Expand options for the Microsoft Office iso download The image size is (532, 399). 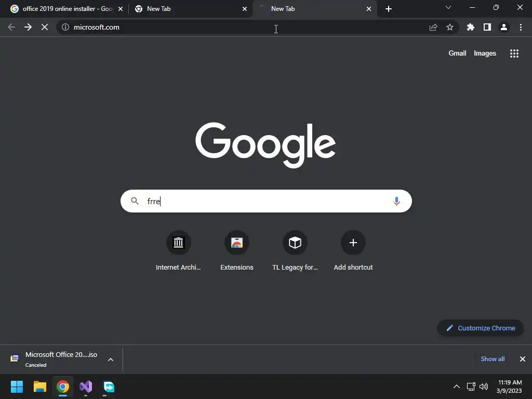(x=111, y=360)
